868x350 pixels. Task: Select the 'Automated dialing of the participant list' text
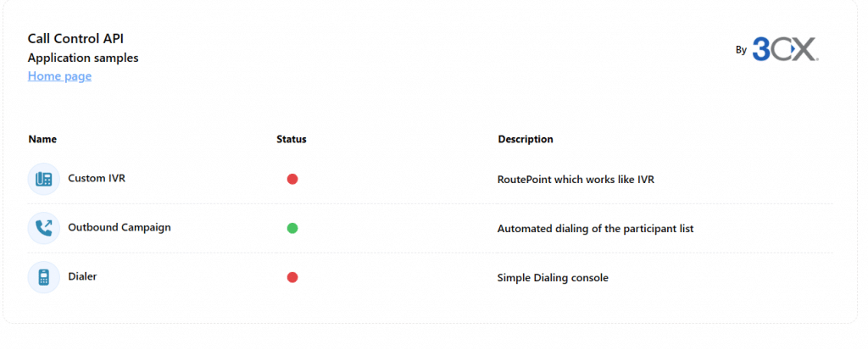tap(596, 229)
